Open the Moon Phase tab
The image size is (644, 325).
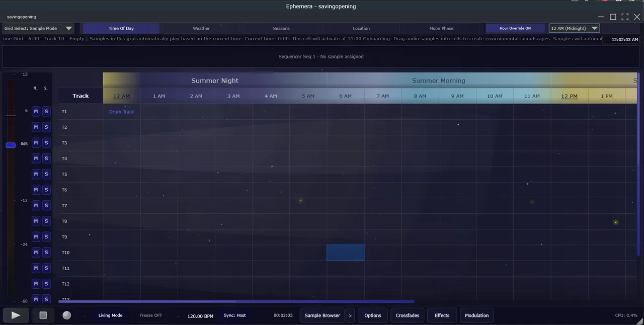[x=441, y=28]
